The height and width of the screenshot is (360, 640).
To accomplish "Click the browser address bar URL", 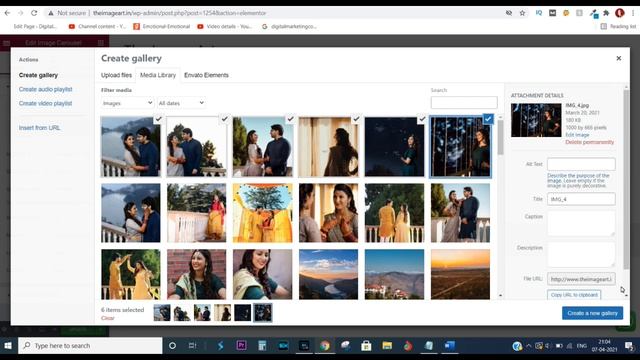I will [180, 13].
